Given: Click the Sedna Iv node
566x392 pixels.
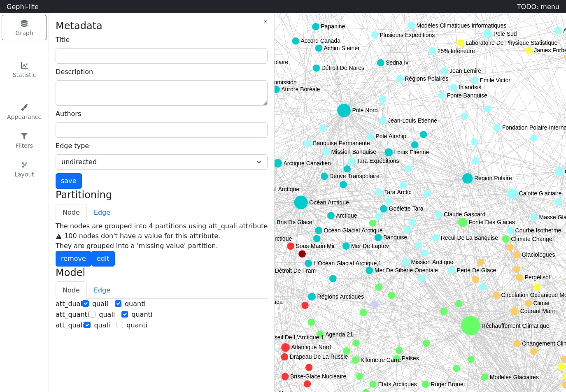Looking at the screenshot, I should click(381, 63).
